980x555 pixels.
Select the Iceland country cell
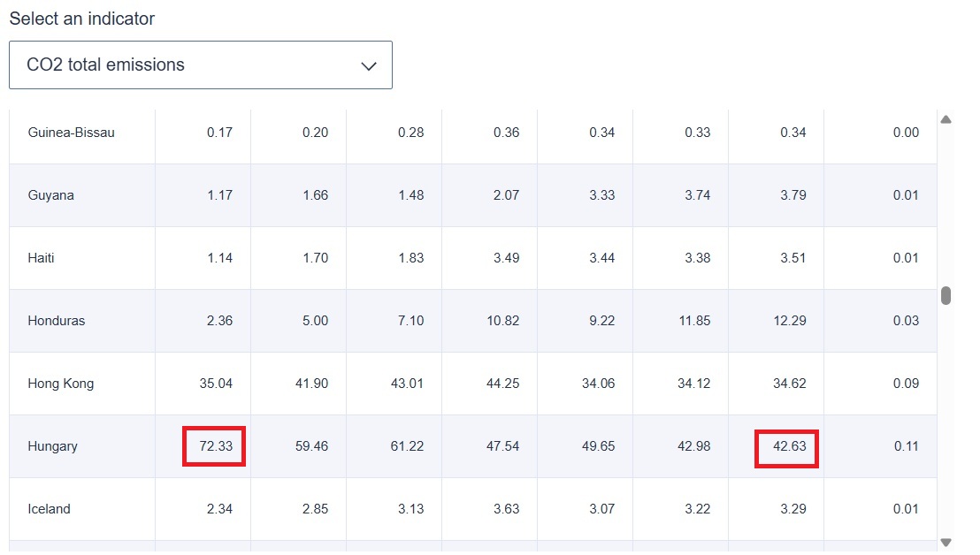pos(49,509)
